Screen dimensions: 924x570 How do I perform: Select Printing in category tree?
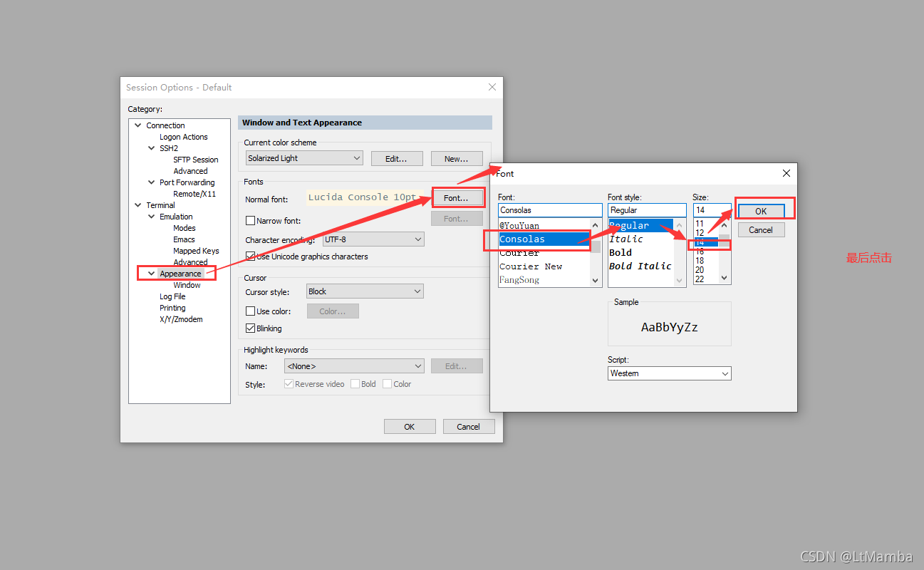pos(172,308)
